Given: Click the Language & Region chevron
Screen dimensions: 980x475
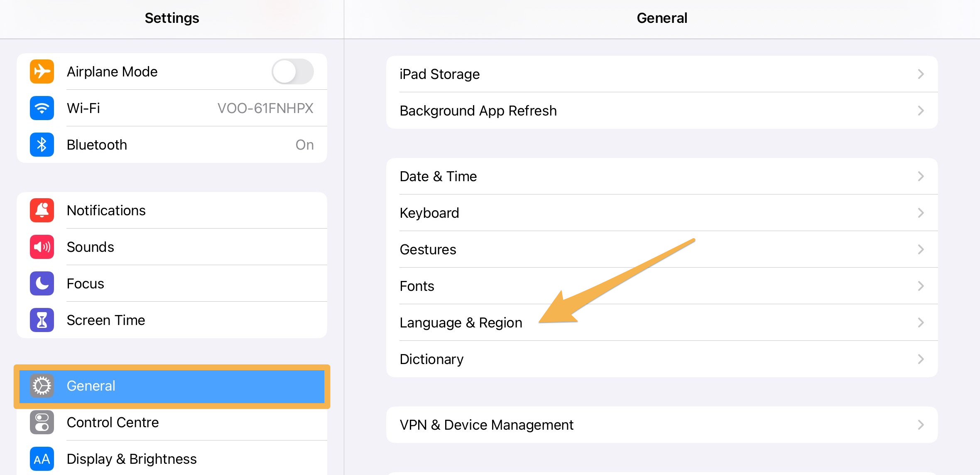Looking at the screenshot, I should [x=921, y=322].
